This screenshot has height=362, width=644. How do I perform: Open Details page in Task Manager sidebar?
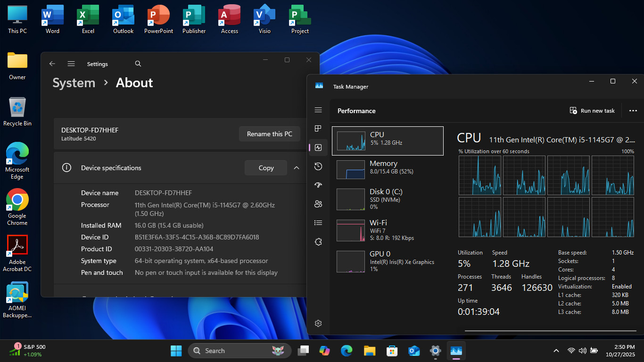[x=318, y=223]
